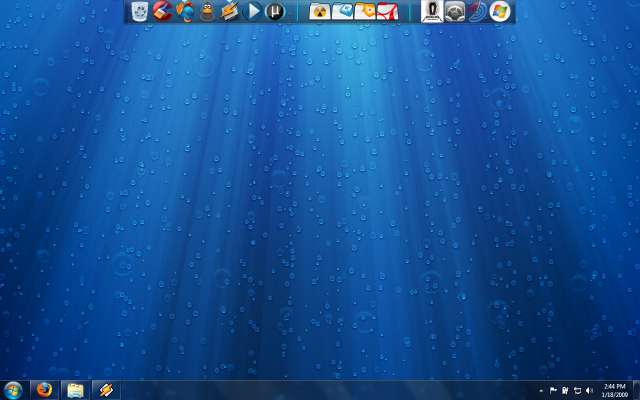Viewport: 640px width, 400px height.
Task: Open the orange folder with flower burst
Action: (365, 11)
